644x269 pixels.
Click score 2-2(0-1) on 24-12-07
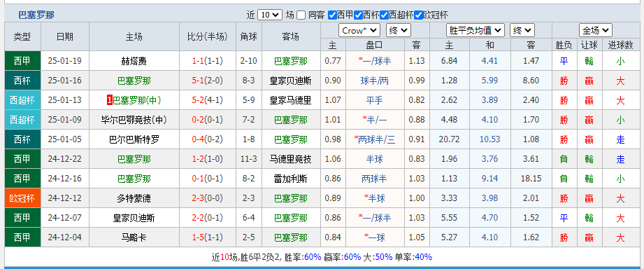[208, 218]
